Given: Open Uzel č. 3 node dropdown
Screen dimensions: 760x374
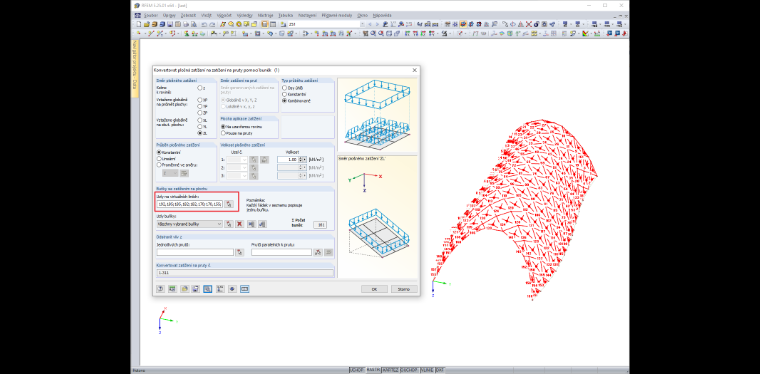Looking at the screenshot, I should [x=244, y=175].
